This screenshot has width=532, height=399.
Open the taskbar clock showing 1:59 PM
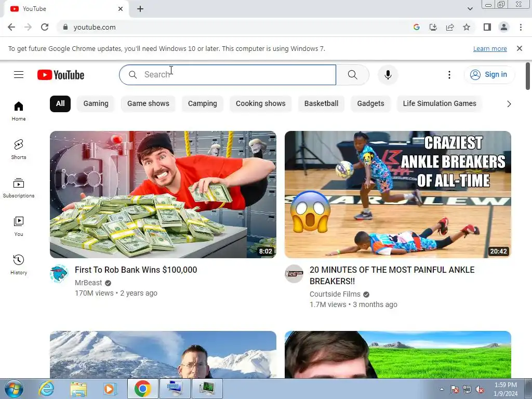(506, 389)
